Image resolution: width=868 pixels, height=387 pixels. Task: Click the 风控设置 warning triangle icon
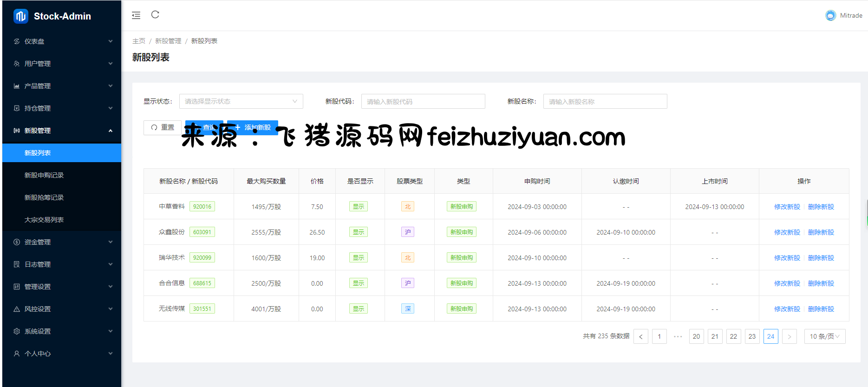(17, 309)
